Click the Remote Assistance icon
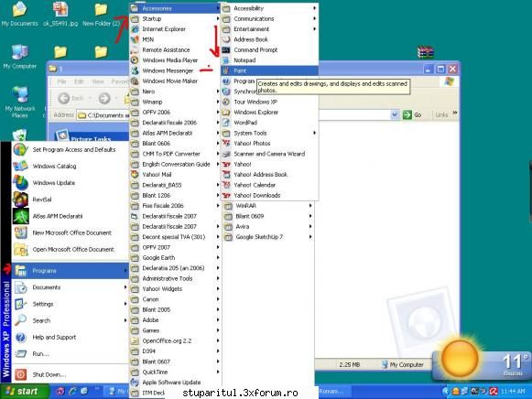 135,49
